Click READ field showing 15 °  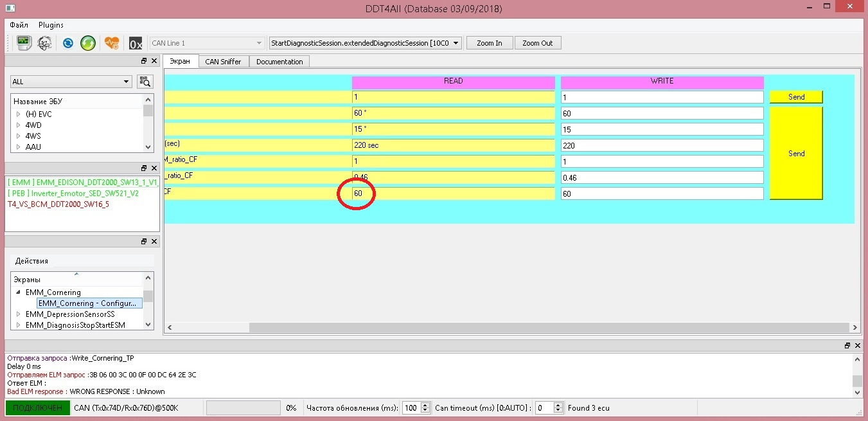point(453,129)
